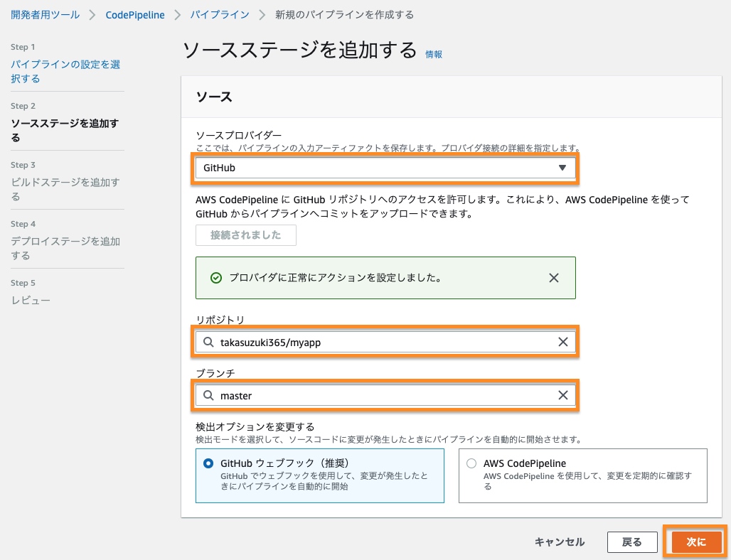Clear the repository field with X icon
The height and width of the screenshot is (560, 731).
coord(562,342)
